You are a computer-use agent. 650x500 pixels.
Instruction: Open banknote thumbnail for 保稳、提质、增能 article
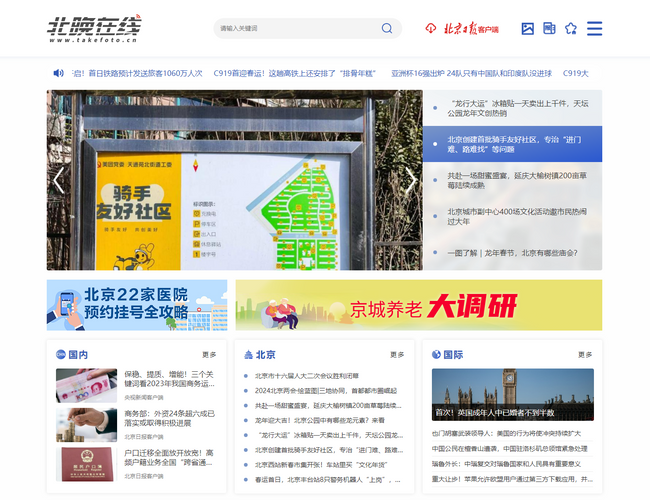click(x=86, y=386)
